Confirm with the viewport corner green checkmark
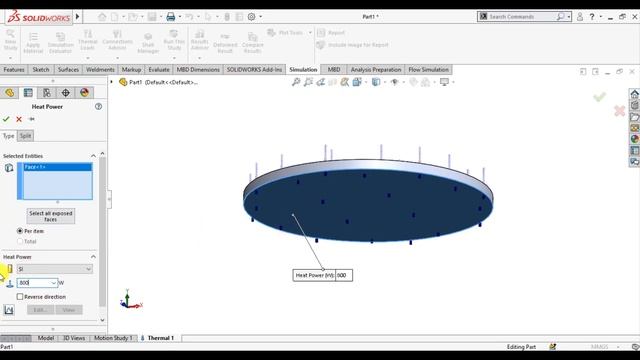Screen dimensions: 640x360 [x=599, y=97]
